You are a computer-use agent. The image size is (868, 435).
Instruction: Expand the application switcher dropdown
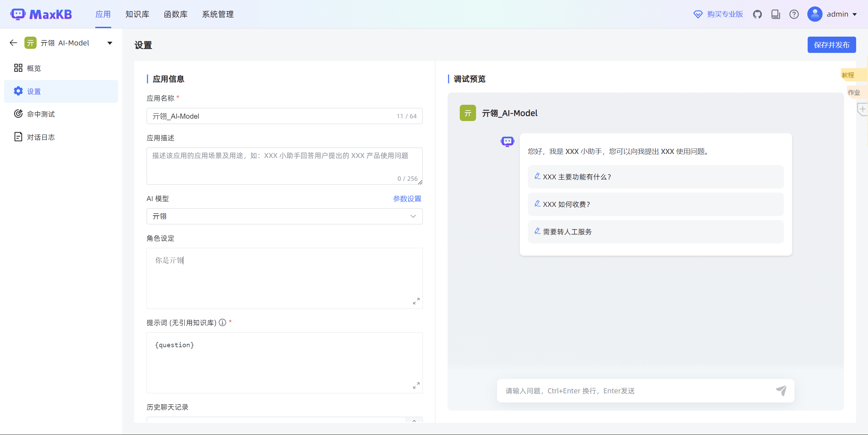pyautogui.click(x=110, y=43)
